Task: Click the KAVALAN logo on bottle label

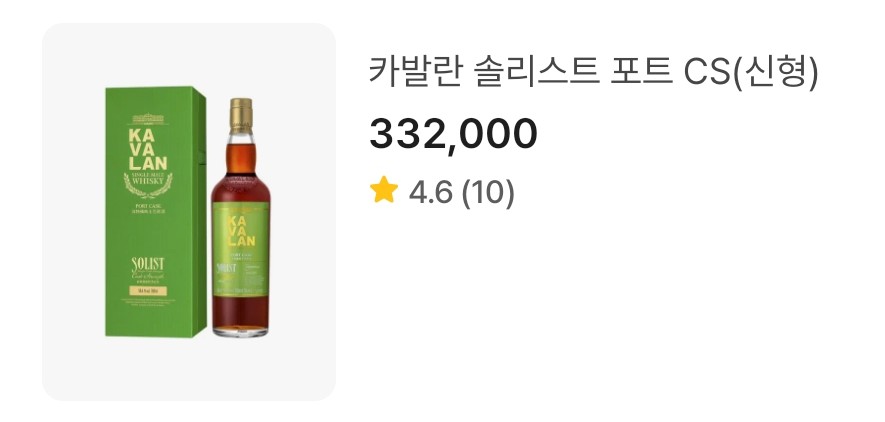Action: [241, 232]
